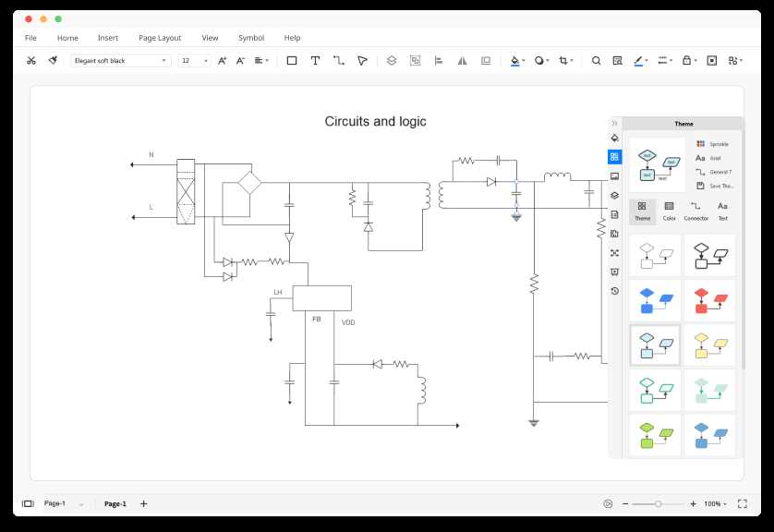Add a new page with plus button
The height and width of the screenshot is (532, 774).
point(144,504)
